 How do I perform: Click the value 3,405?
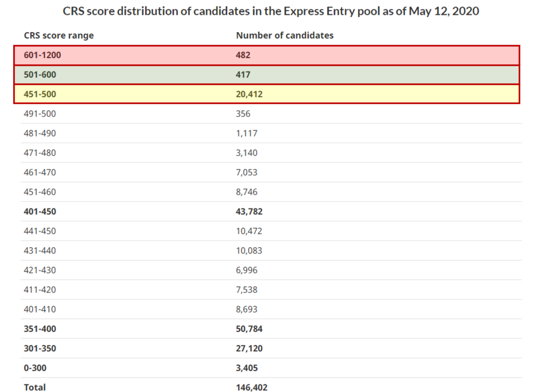[x=247, y=368]
